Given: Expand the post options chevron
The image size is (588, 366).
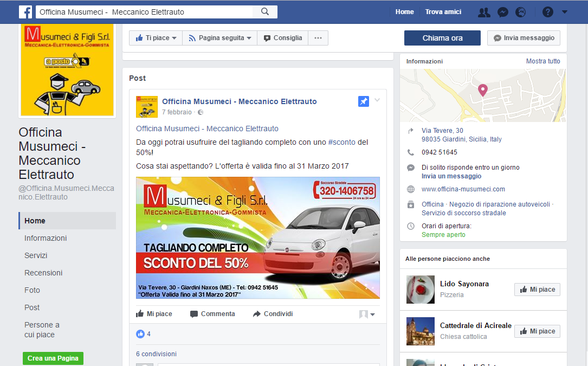Looking at the screenshot, I should pos(377,100).
